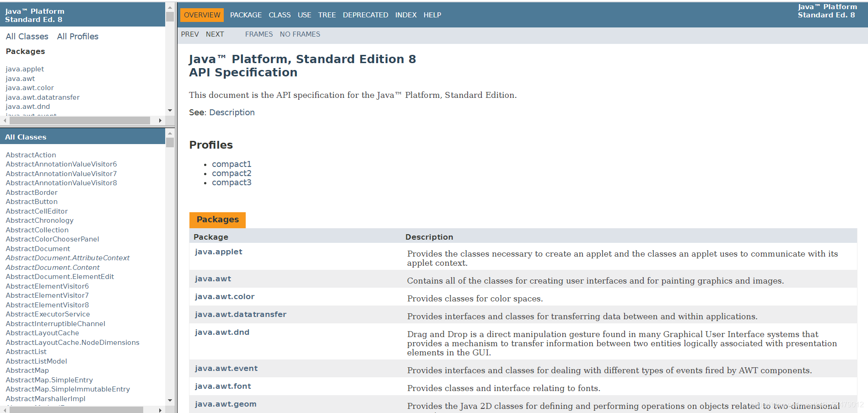Open the AbstractDocument.Content interface

tap(53, 268)
